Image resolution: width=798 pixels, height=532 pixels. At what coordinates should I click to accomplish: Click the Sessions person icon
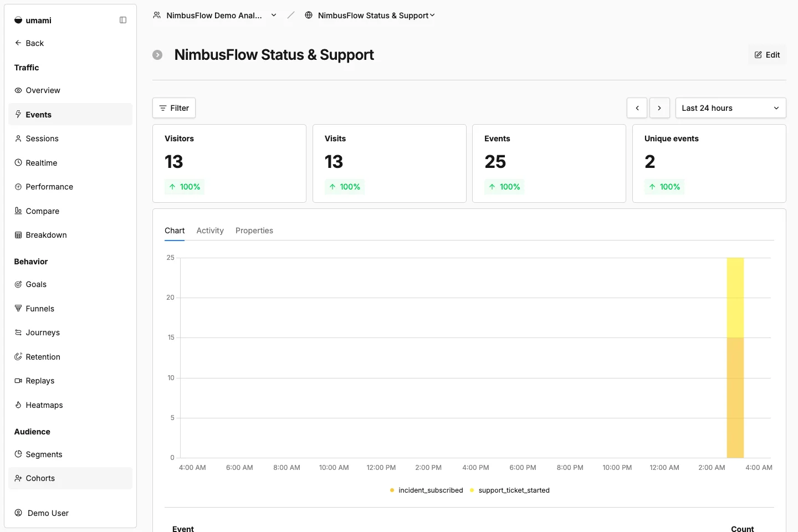click(18, 139)
